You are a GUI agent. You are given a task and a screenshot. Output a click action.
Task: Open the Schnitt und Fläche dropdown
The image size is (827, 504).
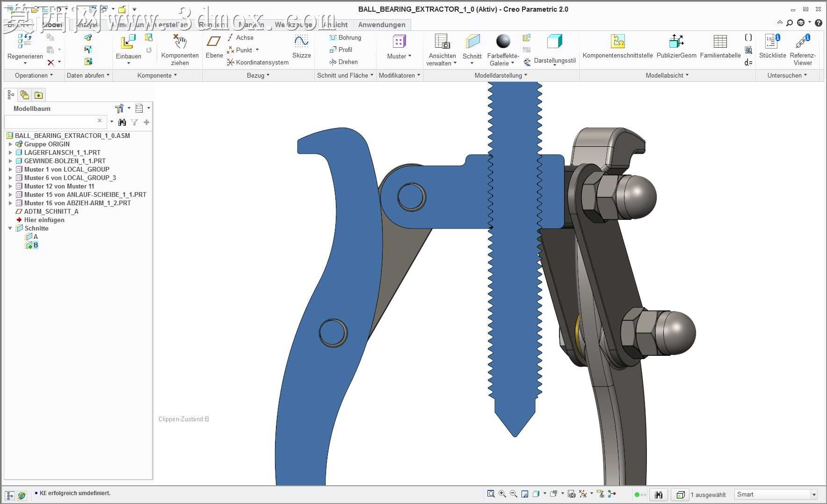point(345,75)
